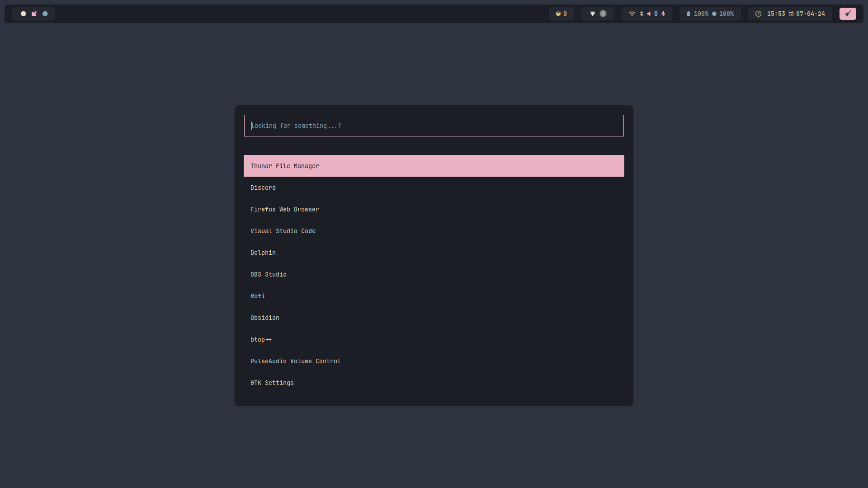868x488 pixels.
Task: Click the battery percentage icon
Action: [689, 14]
